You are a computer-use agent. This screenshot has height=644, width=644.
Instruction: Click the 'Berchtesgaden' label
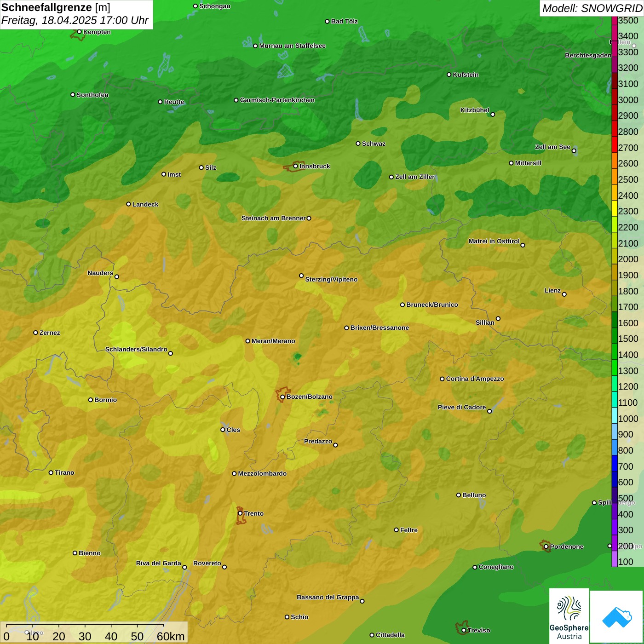tap(588, 55)
